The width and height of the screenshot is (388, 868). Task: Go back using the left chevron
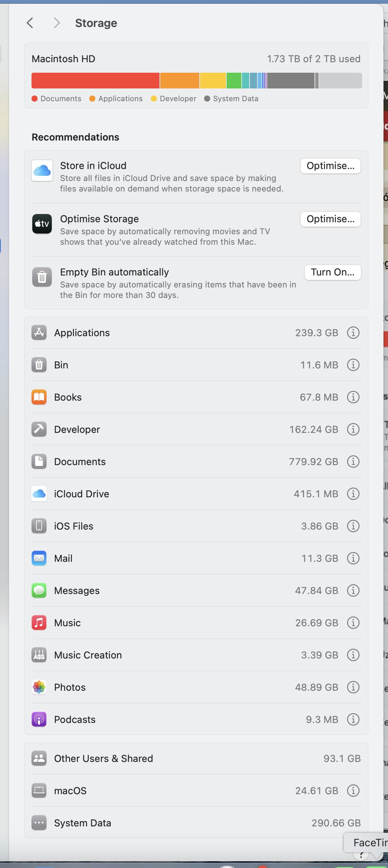[30, 23]
